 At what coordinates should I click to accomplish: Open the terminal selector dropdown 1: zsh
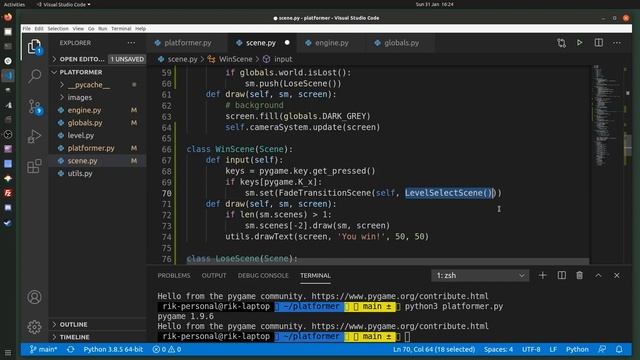[x=480, y=276]
